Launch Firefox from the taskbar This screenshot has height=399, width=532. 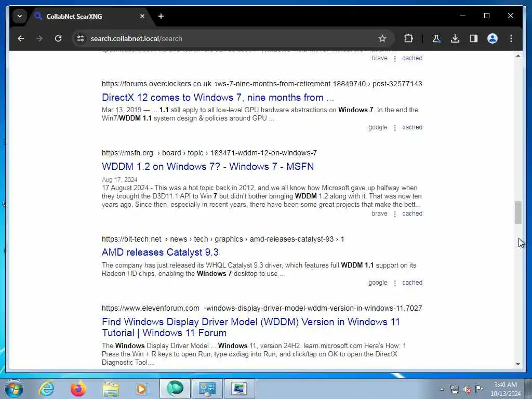click(x=78, y=389)
